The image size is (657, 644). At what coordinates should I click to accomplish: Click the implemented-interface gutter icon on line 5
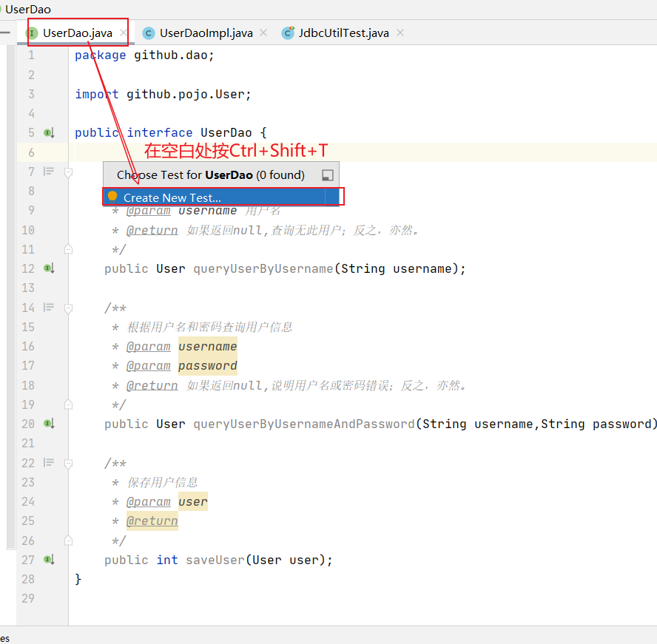49,133
